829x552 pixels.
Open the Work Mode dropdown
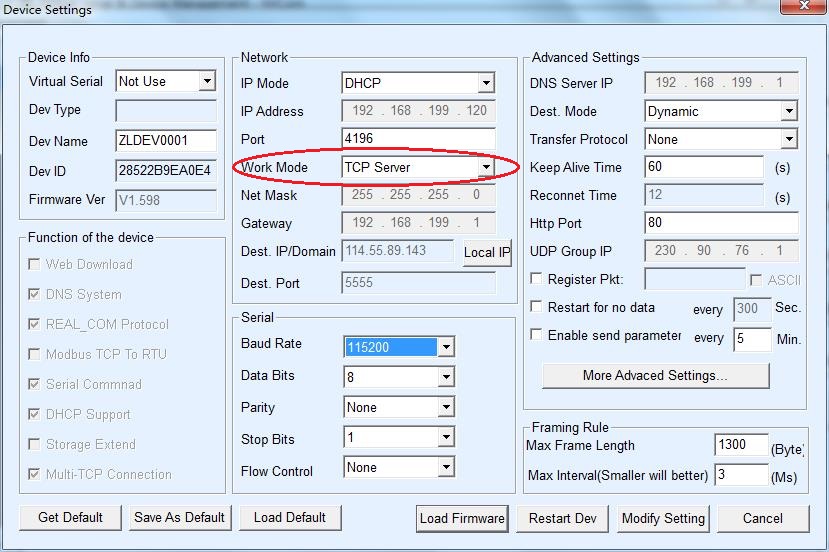(x=486, y=167)
